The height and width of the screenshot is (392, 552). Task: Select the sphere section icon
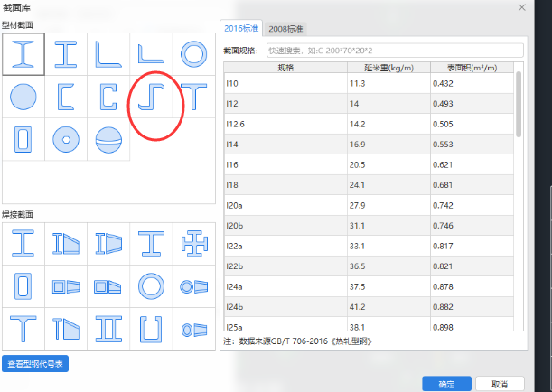tap(108, 139)
